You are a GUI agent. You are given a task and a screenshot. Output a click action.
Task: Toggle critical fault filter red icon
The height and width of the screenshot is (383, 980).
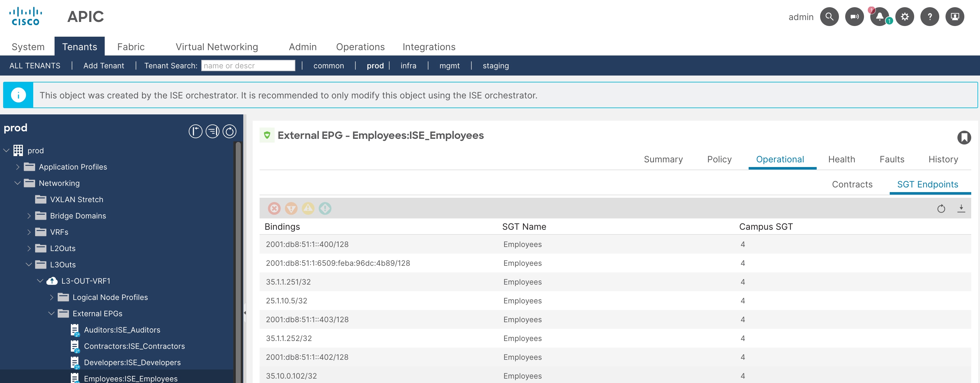tap(274, 208)
